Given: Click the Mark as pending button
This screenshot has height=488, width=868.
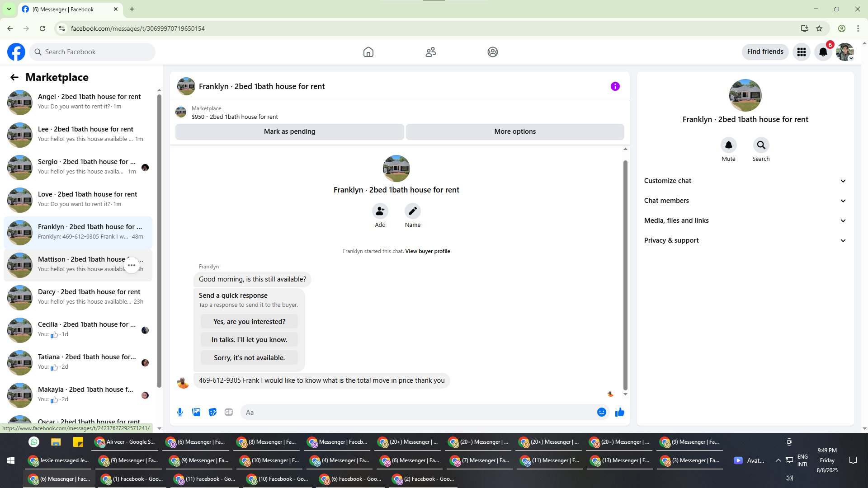Looking at the screenshot, I should coord(289,131).
